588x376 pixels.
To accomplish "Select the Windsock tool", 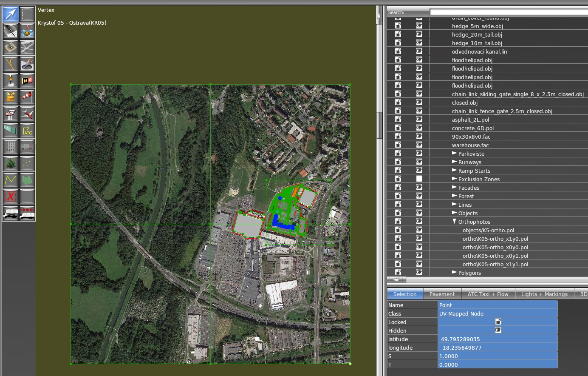I will pyautogui.click(x=27, y=97).
